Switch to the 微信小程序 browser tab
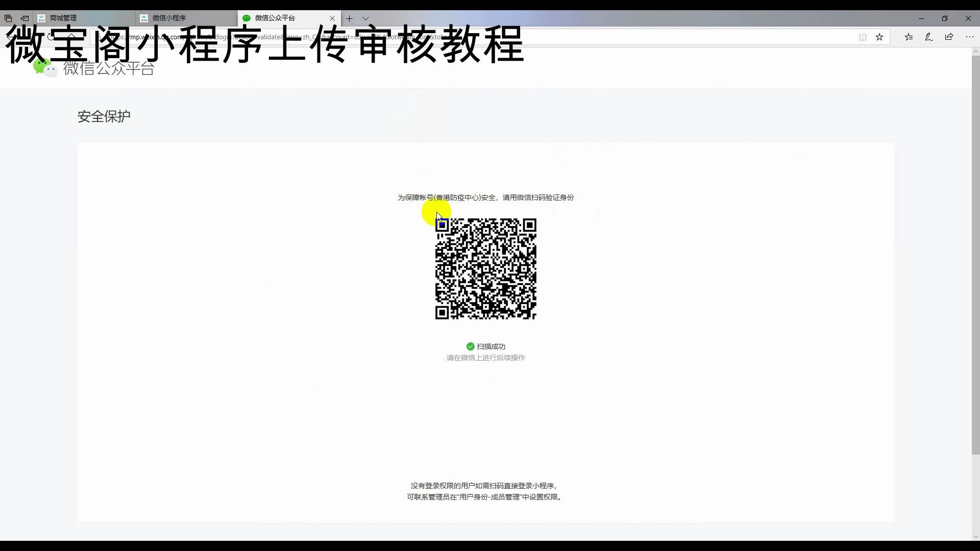 click(x=186, y=18)
